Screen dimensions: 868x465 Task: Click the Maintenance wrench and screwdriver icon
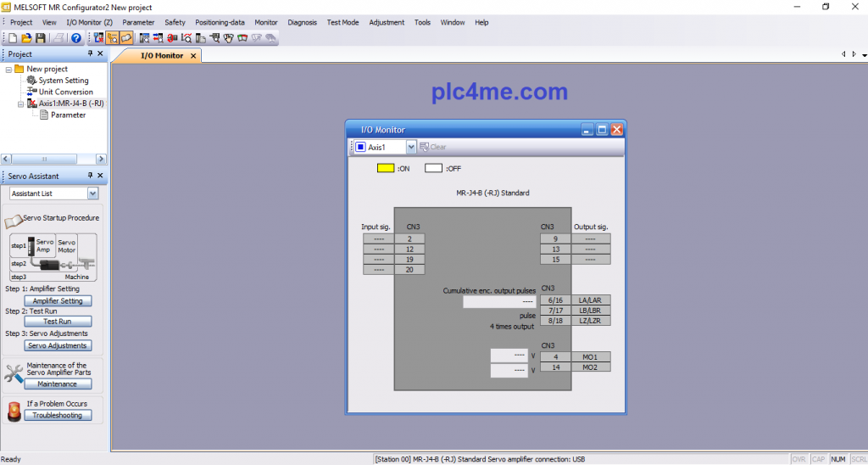click(14, 373)
